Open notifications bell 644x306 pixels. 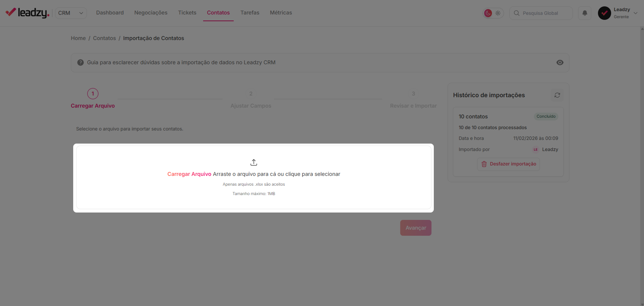(585, 13)
